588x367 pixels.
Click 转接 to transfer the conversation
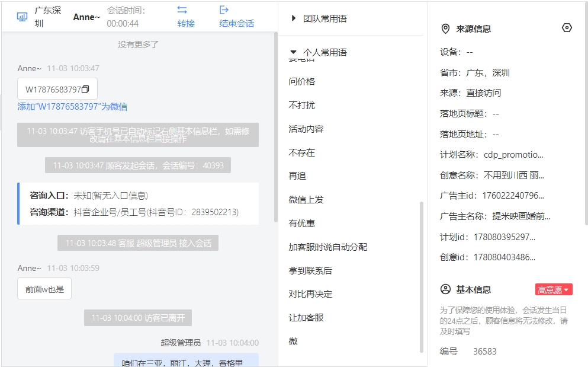186,24
